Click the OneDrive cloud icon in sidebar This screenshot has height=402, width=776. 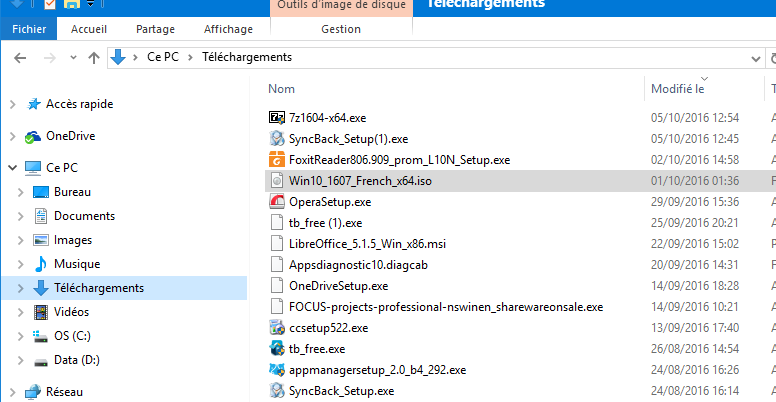click(x=33, y=137)
